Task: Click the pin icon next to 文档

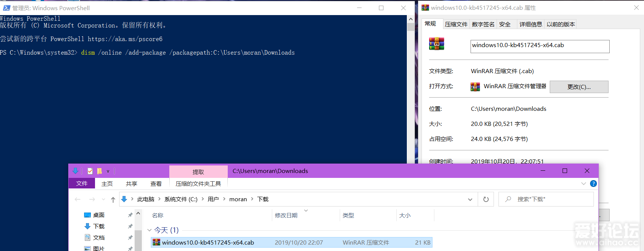Action: (130, 237)
